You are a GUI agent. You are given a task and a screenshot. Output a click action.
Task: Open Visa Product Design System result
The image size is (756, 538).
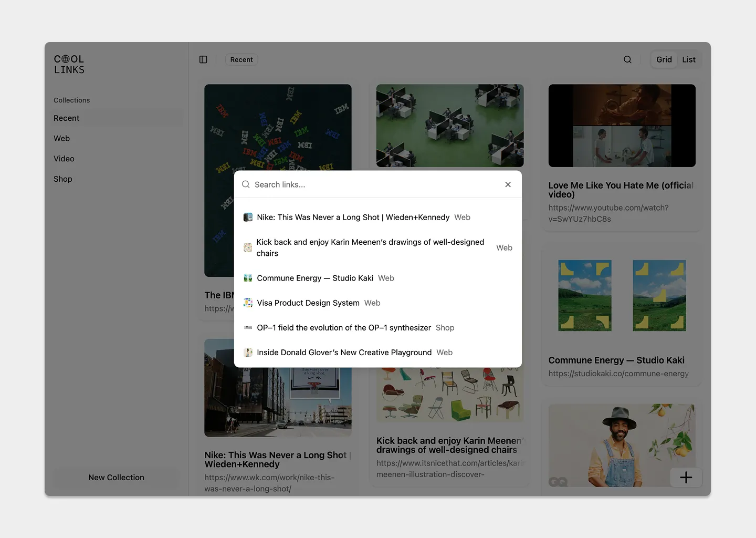[x=378, y=303]
